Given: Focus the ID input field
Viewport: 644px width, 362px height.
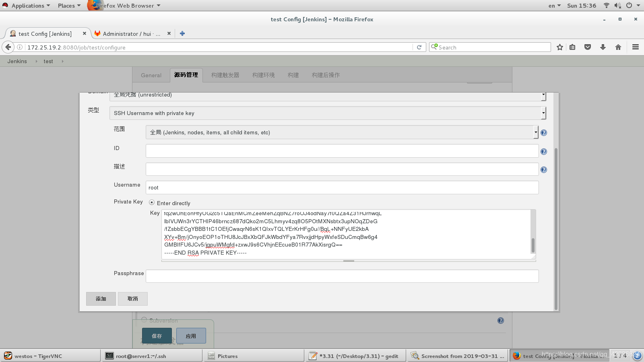Looking at the screenshot, I should point(342,151).
